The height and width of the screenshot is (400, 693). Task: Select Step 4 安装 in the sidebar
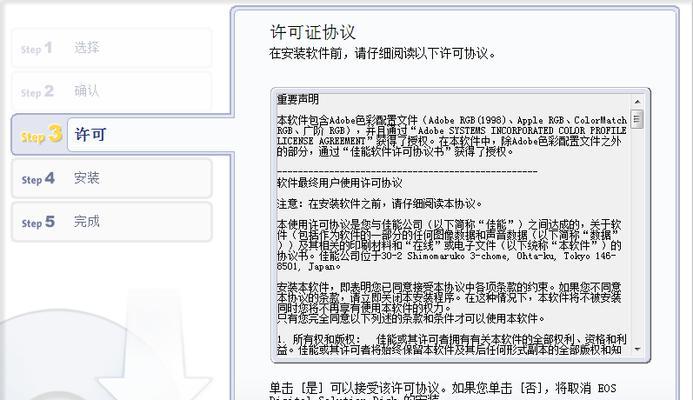point(111,178)
